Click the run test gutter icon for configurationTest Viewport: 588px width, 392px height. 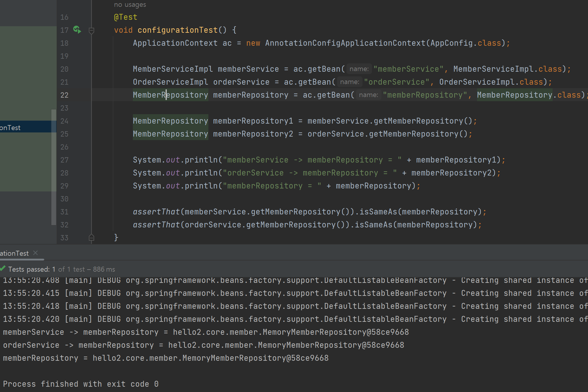[77, 30]
